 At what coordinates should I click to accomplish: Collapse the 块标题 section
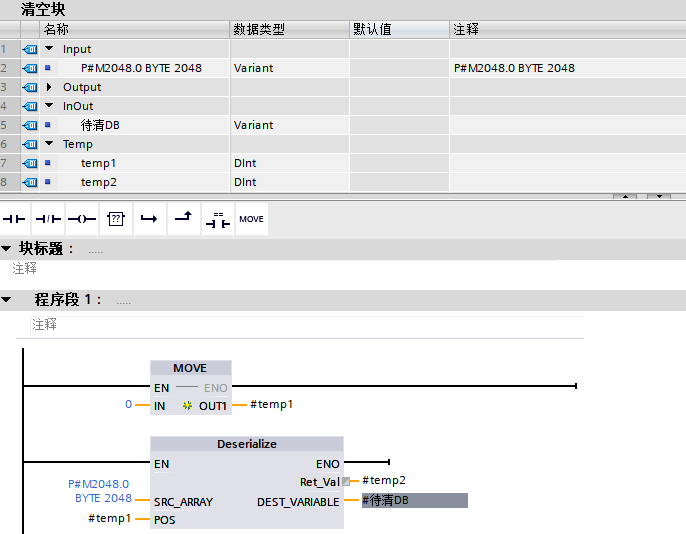click(8, 248)
